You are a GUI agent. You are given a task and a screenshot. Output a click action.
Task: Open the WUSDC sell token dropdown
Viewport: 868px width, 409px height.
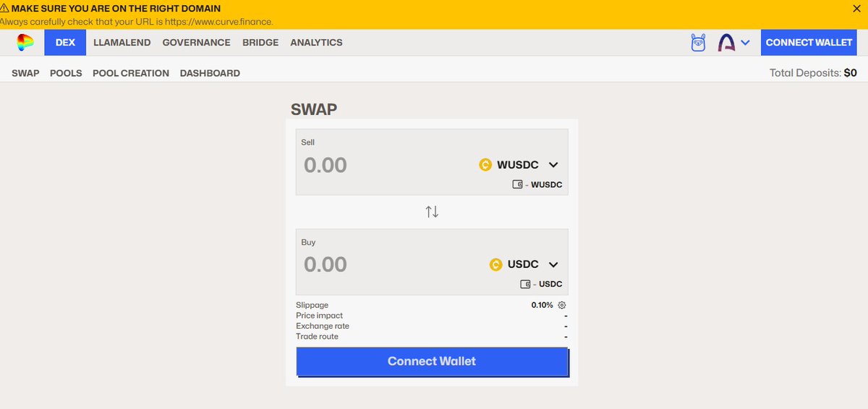519,165
